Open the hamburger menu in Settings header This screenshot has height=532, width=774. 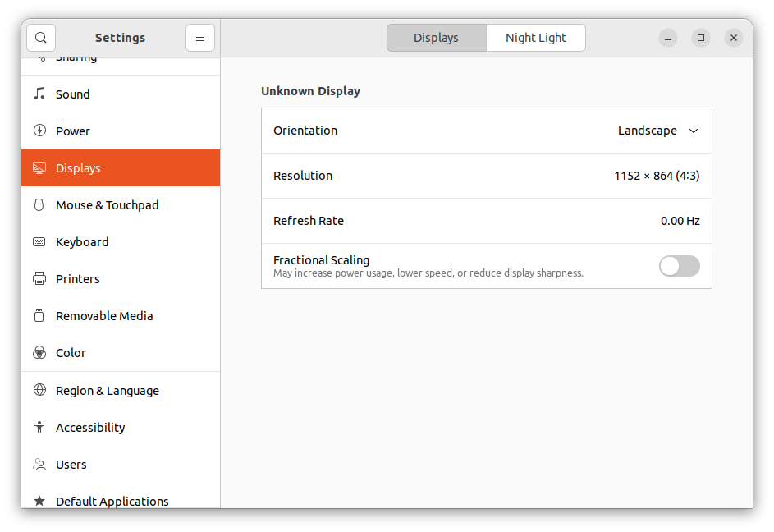(x=200, y=38)
